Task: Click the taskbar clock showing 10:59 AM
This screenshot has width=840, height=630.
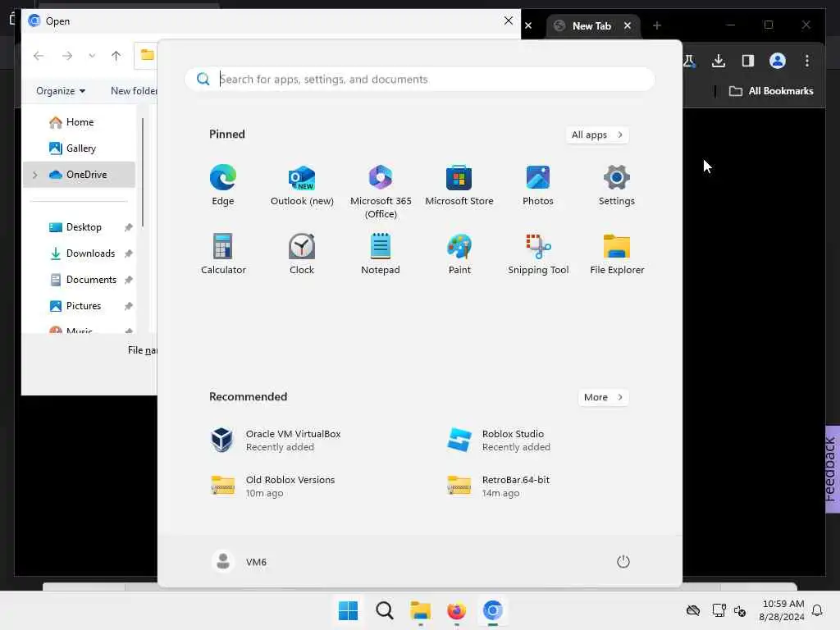Action: [782, 610]
